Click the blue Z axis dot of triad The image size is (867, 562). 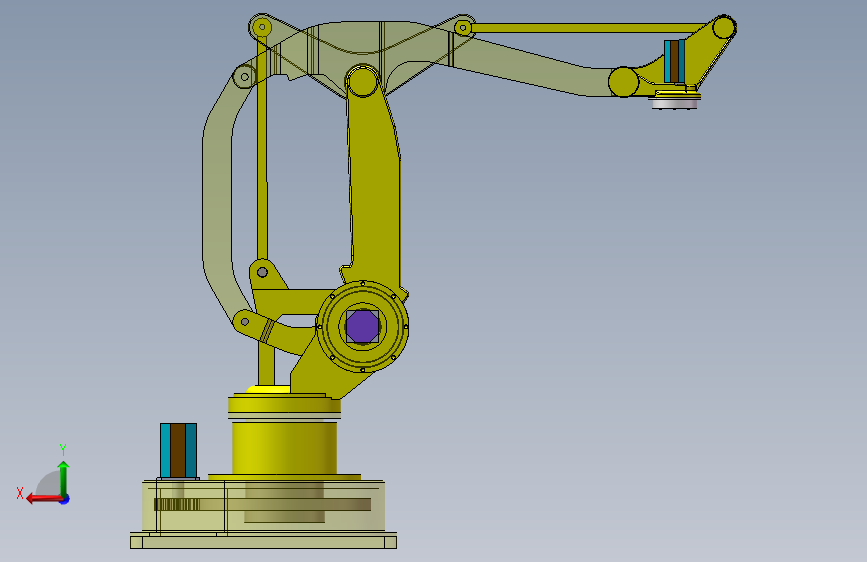click(x=65, y=499)
